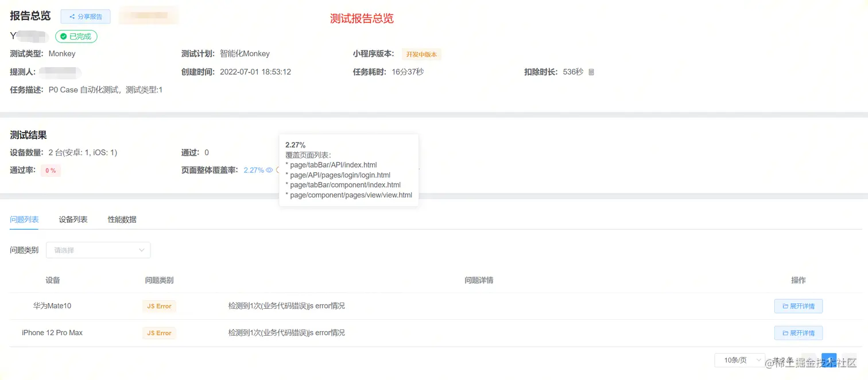The image size is (868, 380).
Task: Click the 问题类别 column header
Action: [x=159, y=280]
